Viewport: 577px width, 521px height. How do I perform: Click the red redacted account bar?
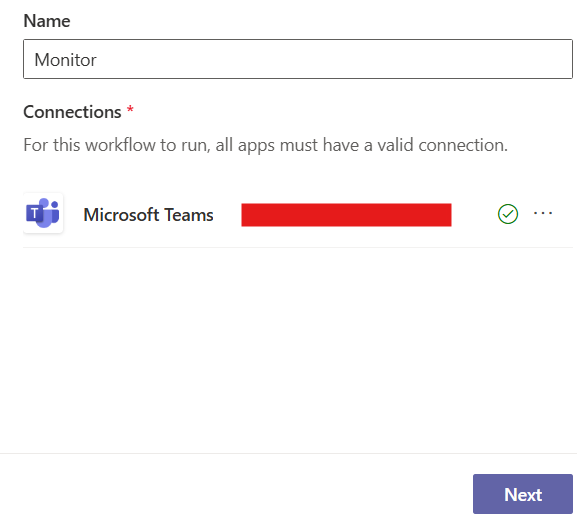tap(346, 215)
